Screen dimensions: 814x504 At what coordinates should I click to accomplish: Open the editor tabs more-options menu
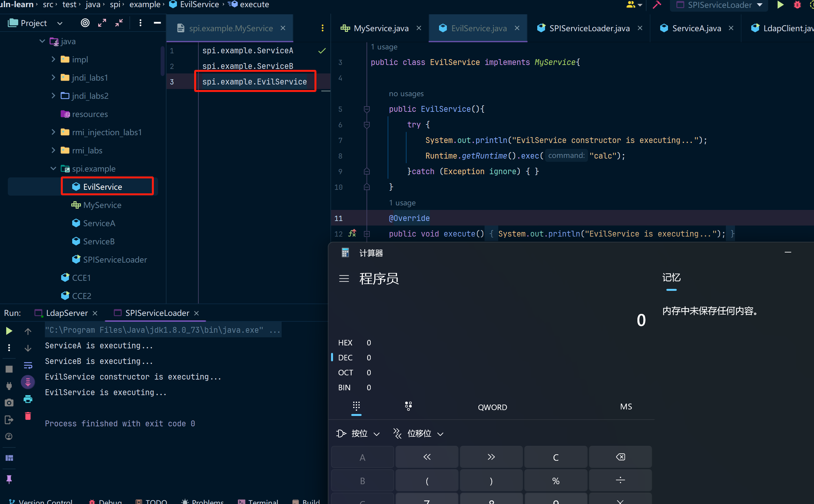(322, 28)
